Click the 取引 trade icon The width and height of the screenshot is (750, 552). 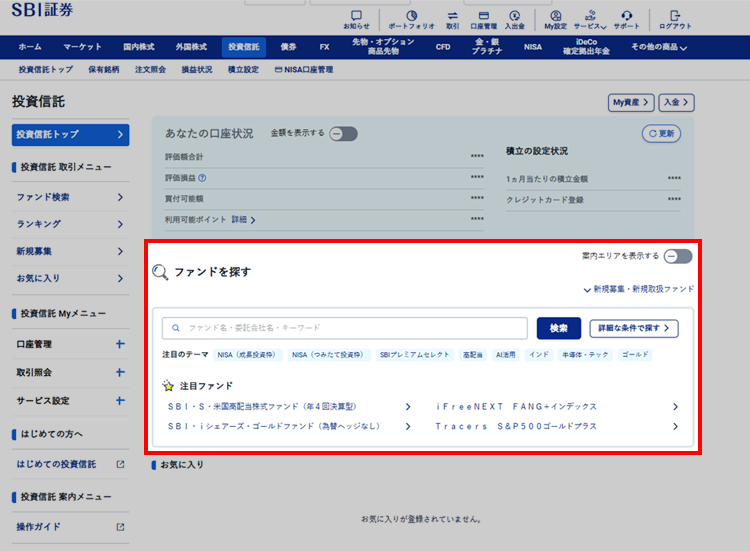click(452, 20)
